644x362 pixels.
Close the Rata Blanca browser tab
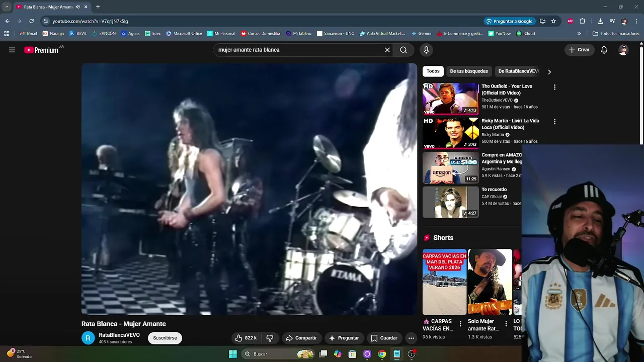coord(86,7)
